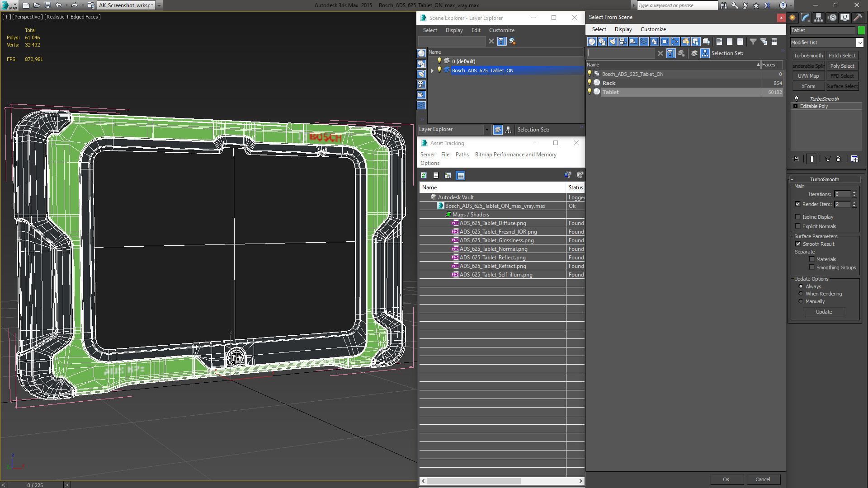The image size is (868, 488).
Task: Toggle Display Bones filter in Select From Scene
Action: pyautogui.click(x=675, y=42)
